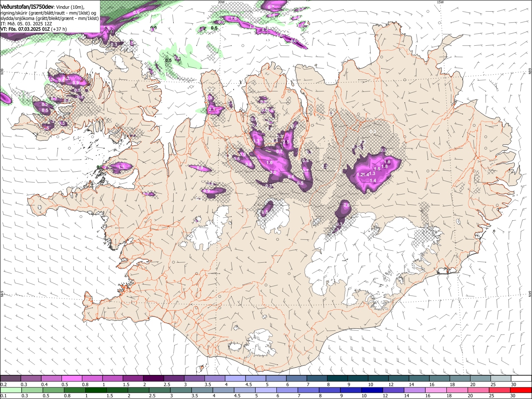This screenshot has height=399, width=532.
Task: Click the 'Veðurstofan/IS750dev' map title
Action: point(27,7)
